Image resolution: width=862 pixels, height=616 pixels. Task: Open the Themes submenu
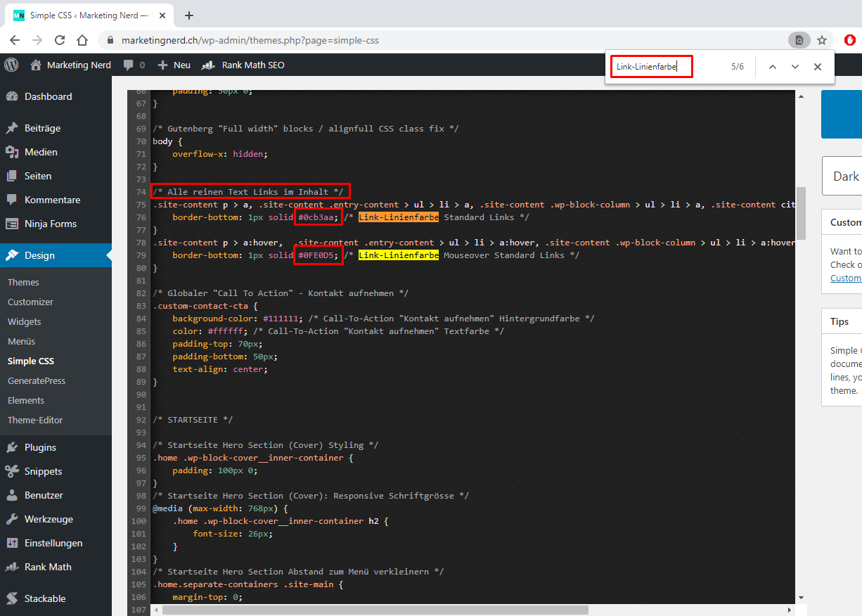pyautogui.click(x=23, y=282)
